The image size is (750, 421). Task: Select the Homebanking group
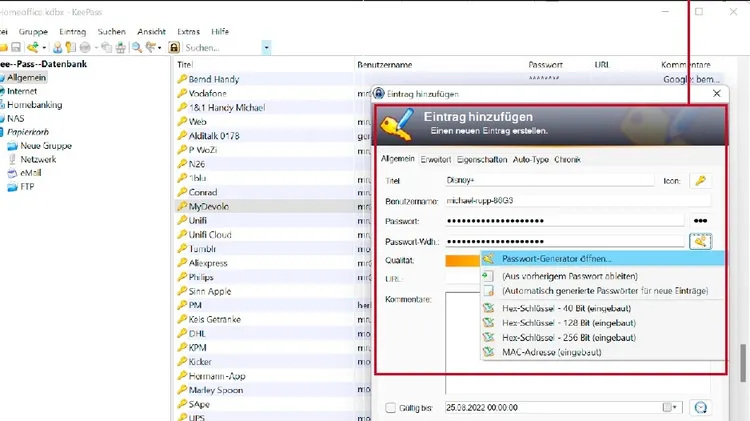tap(36, 104)
